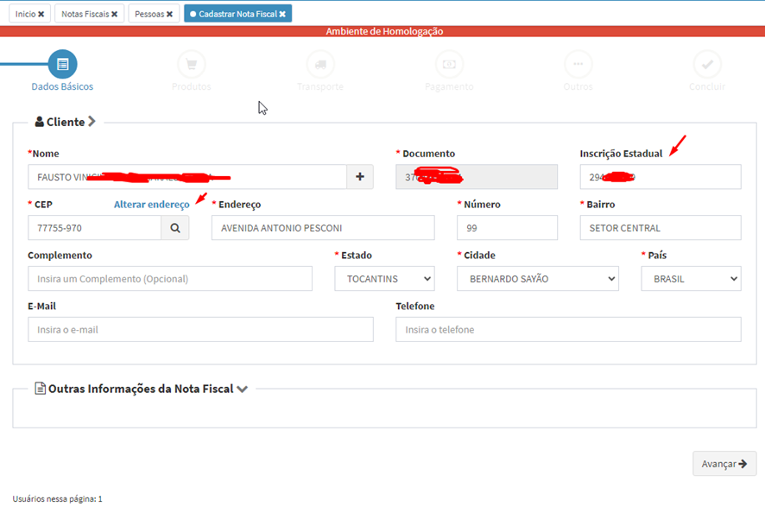765x532 pixels.
Task: Go to the Transporte truck step icon
Action: [x=320, y=65]
